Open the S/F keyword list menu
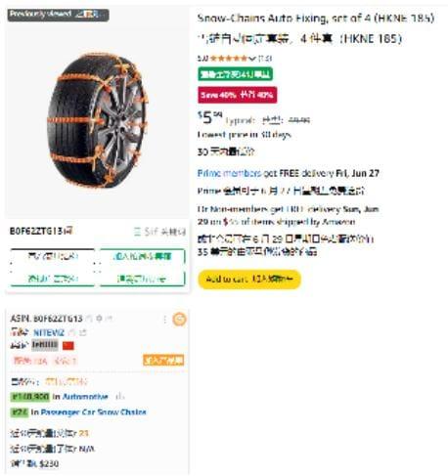Screen dimensions: 448x476 [159, 232]
